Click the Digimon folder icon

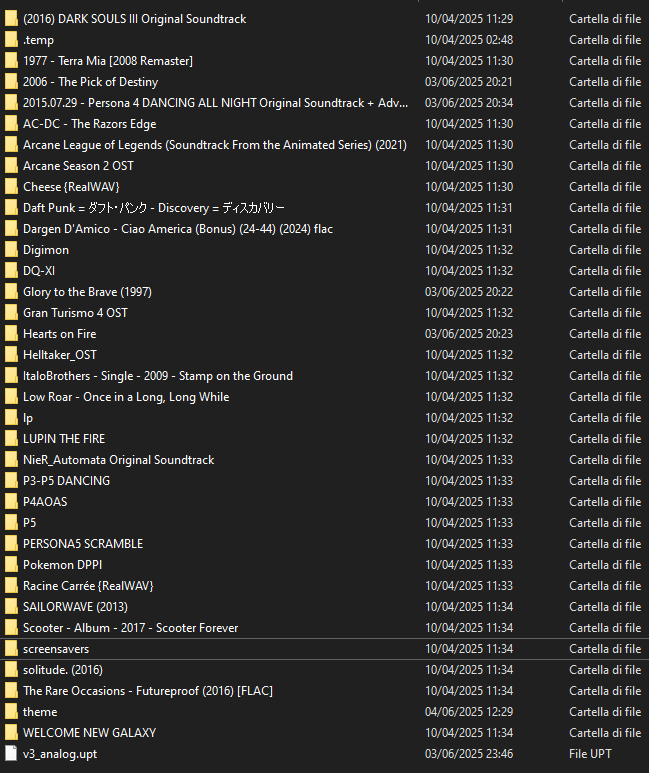tap(11, 250)
